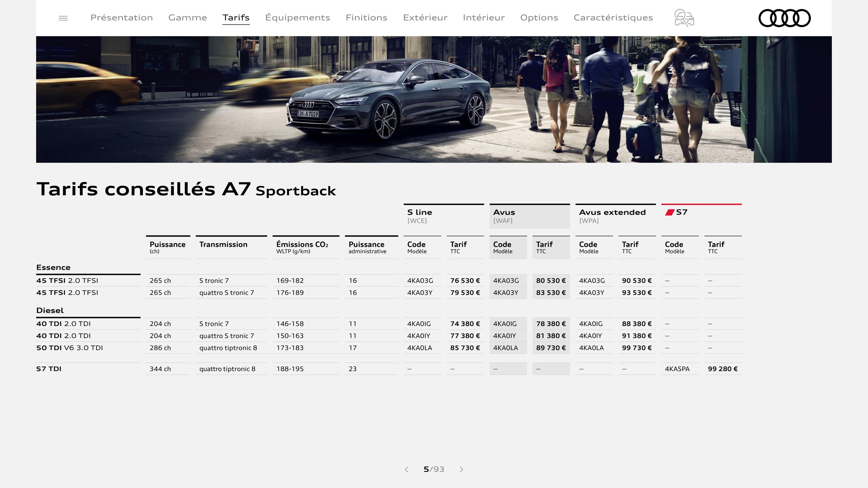This screenshot has height=488, width=868.
Task: Click the emissions value 173-183
Action: [x=290, y=348]
